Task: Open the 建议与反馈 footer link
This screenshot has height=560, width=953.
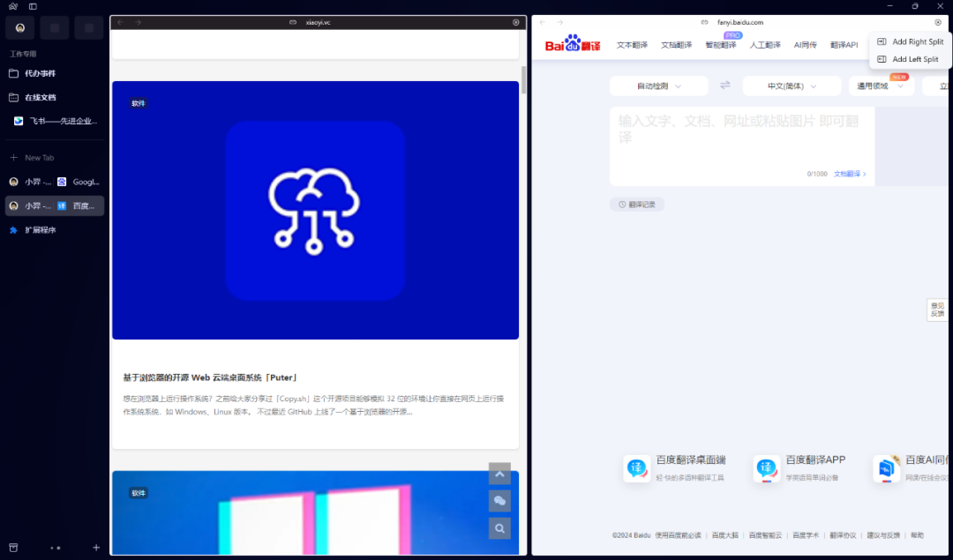Action: pyautogui.click(x=883, y=535)
